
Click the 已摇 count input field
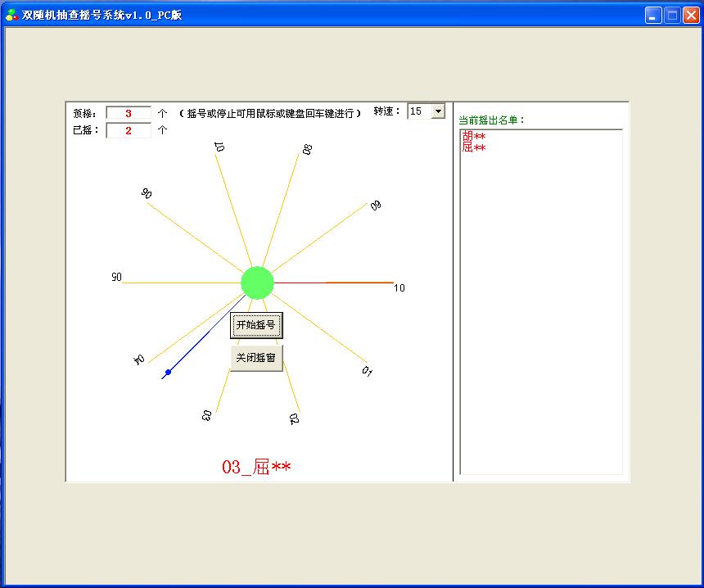(x=129, y=130)
